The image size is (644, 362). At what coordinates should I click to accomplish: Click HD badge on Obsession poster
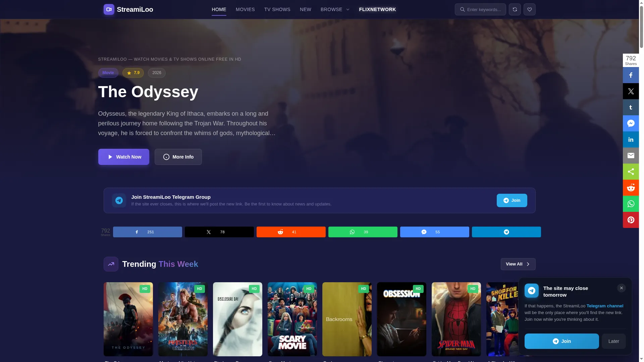point(418,289)
